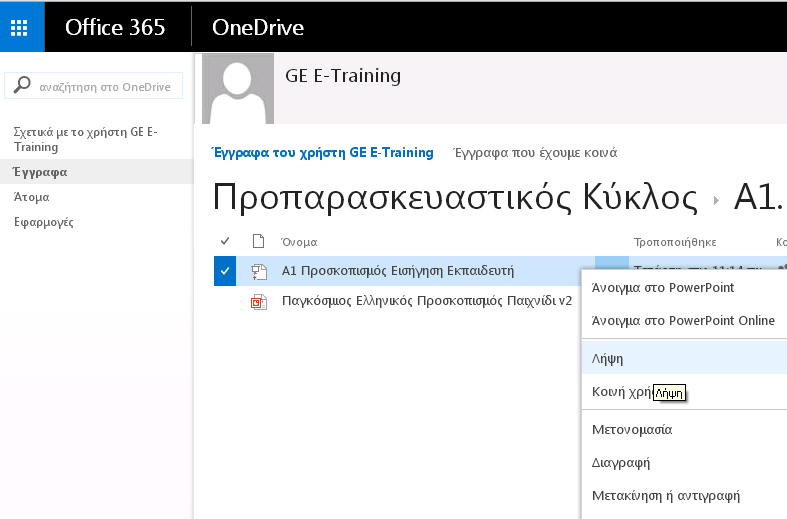Click the breadcrumb arrow after Προπαρασκευαστικός Κύκλος

click(716, 200)
